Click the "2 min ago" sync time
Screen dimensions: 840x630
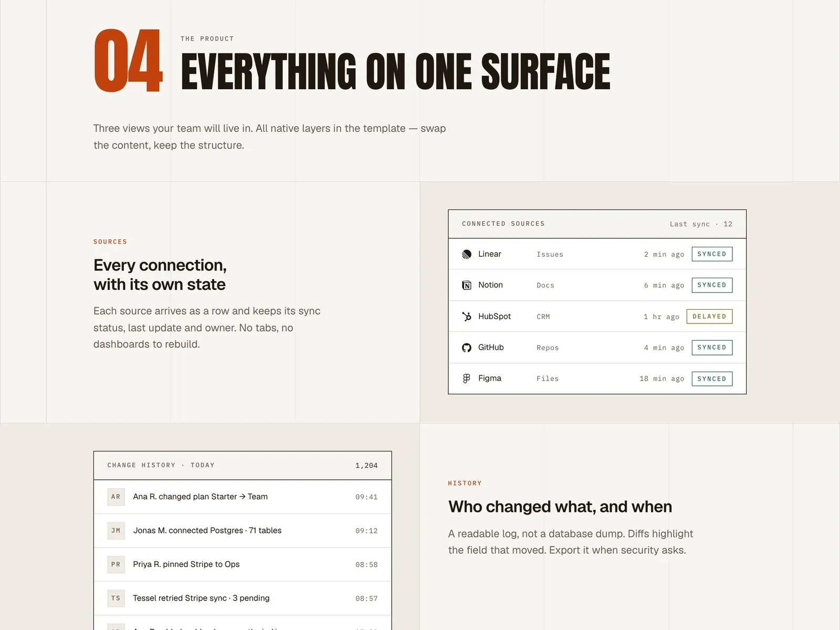click(664, 255)
